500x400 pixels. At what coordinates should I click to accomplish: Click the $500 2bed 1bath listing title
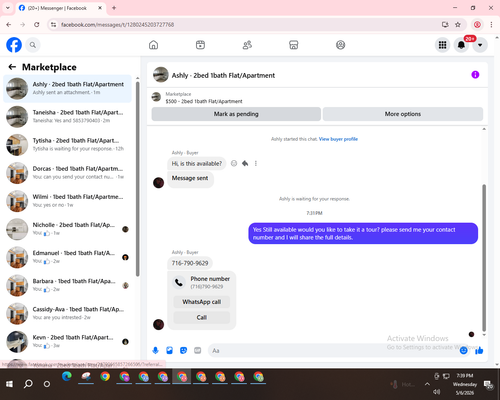[x=204, y=101]
